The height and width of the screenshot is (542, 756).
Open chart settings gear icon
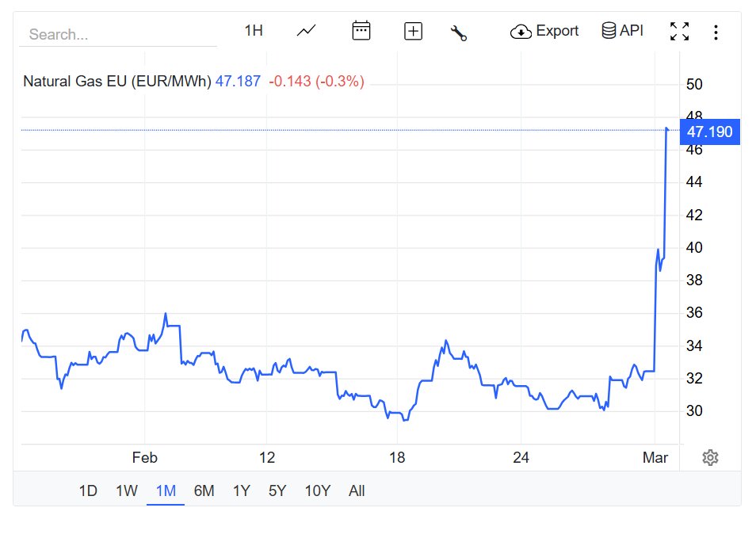click(x=710, y=458)
